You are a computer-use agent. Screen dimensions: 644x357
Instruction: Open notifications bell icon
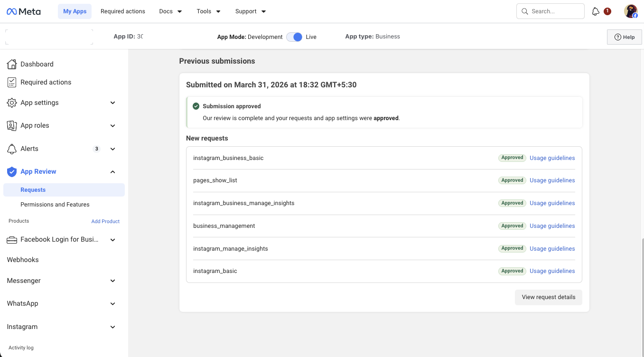(x=596, y=11)
